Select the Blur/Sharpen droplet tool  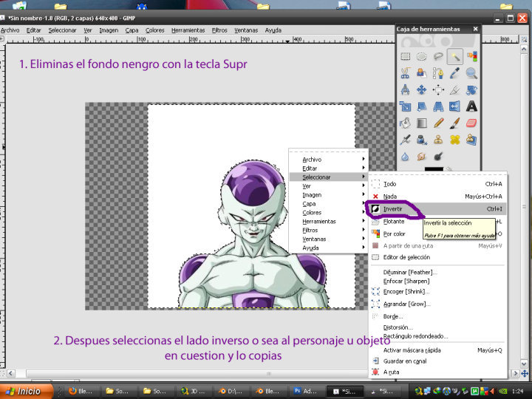click(x=405, y=157)
